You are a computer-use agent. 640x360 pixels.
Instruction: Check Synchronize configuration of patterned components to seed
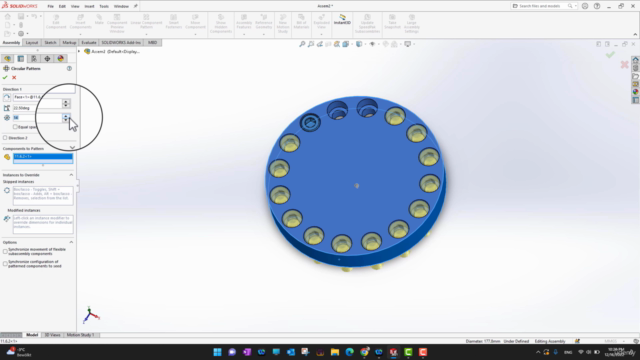point(5,264)
